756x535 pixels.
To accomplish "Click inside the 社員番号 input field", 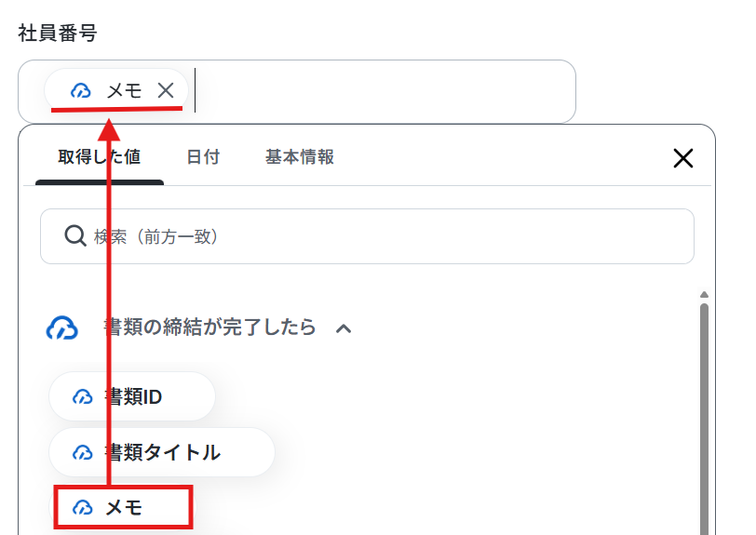I will (297, 91).
